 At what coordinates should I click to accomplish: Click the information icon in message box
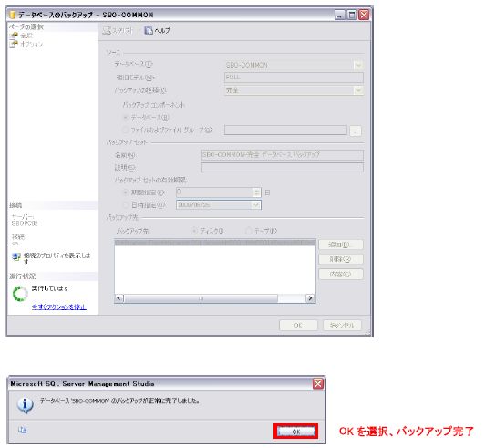tap(26, 405)
